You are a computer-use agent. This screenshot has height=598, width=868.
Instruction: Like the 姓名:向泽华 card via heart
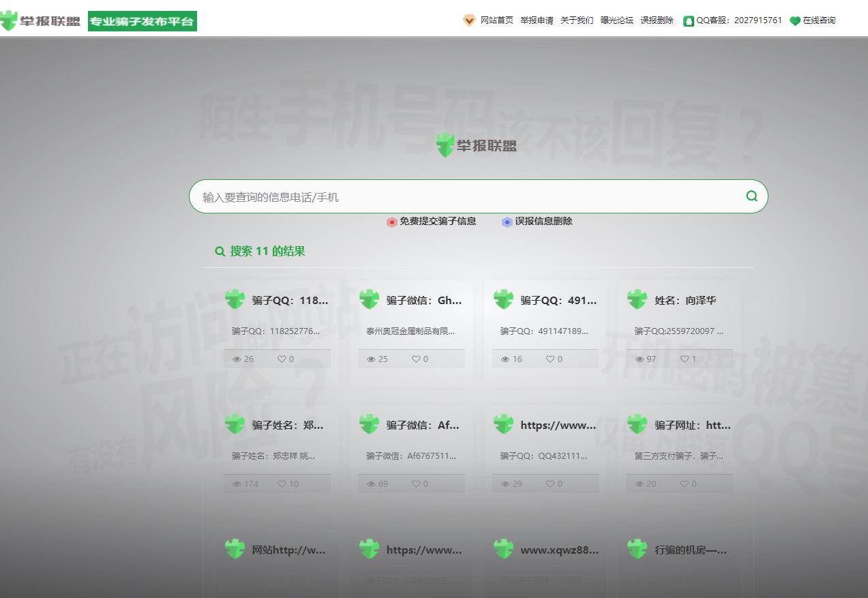(685, 359)
